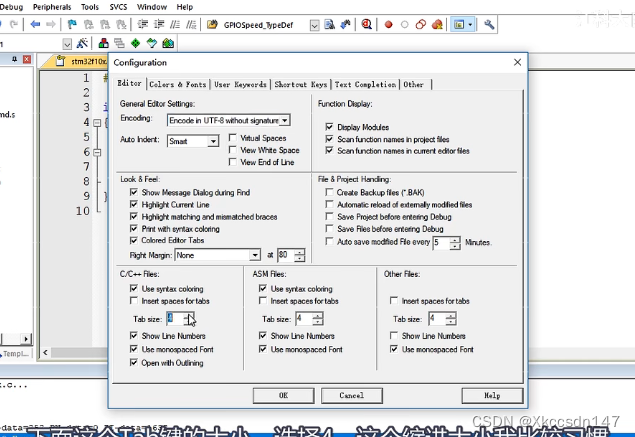The image size is (635, 437).
Task: Enable the Virtual Spaces checkbox
Action: (x=232, y=138)
